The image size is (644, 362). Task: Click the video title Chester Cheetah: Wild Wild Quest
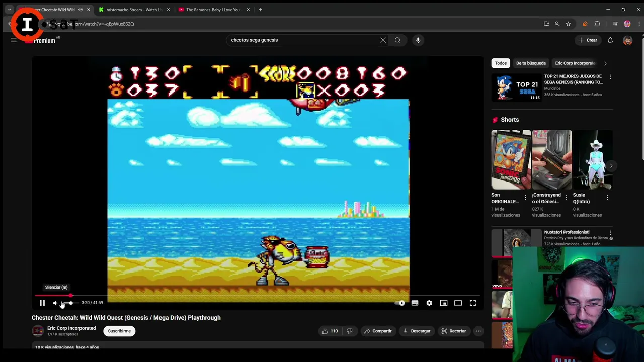[126, 318]
